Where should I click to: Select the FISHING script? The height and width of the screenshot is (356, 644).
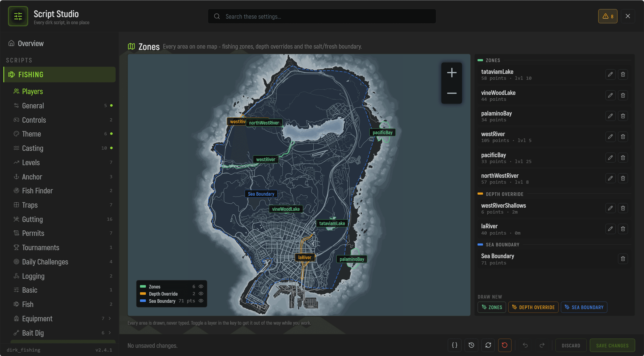59,74
